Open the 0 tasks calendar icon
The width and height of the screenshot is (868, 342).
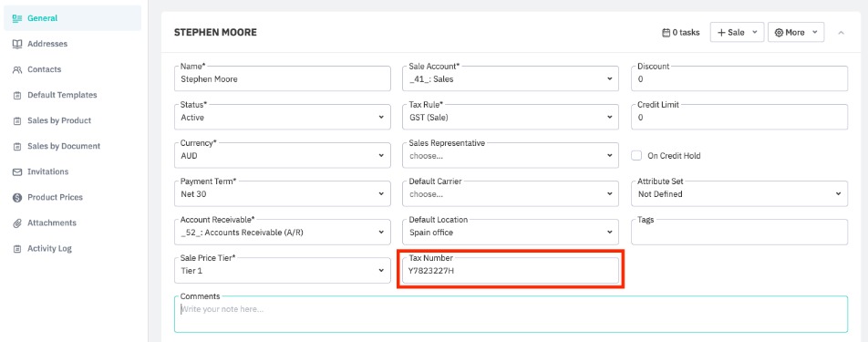[x=666, y=33]
